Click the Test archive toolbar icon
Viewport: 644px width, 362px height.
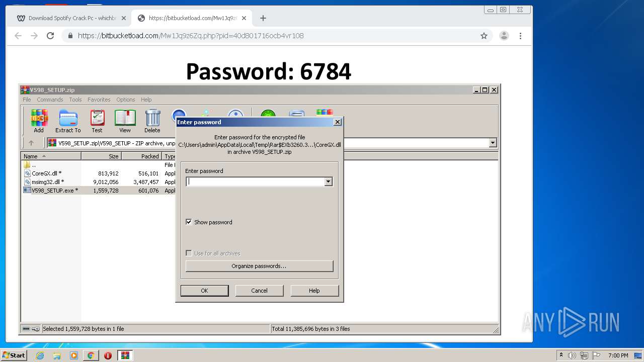97,121
